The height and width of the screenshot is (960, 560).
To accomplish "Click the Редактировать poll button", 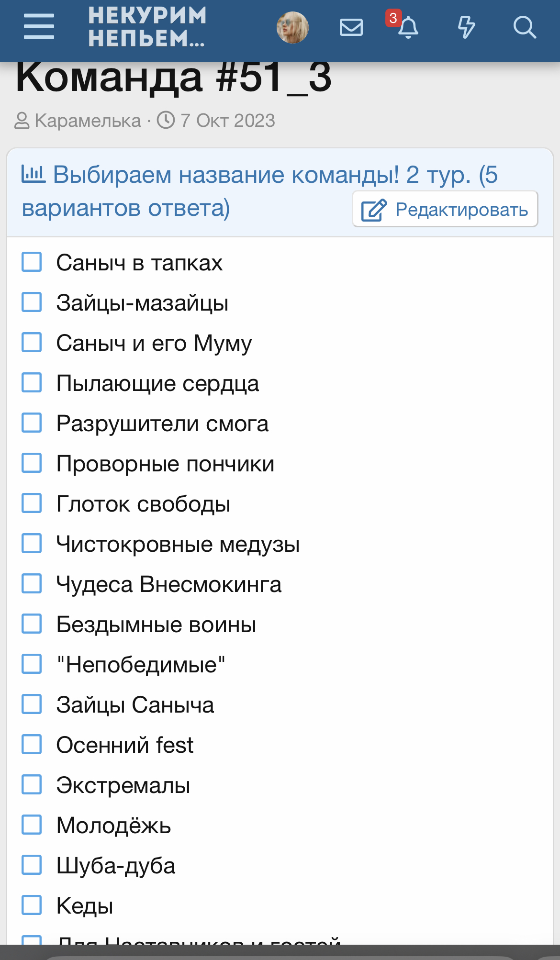I will coord(445,210).
